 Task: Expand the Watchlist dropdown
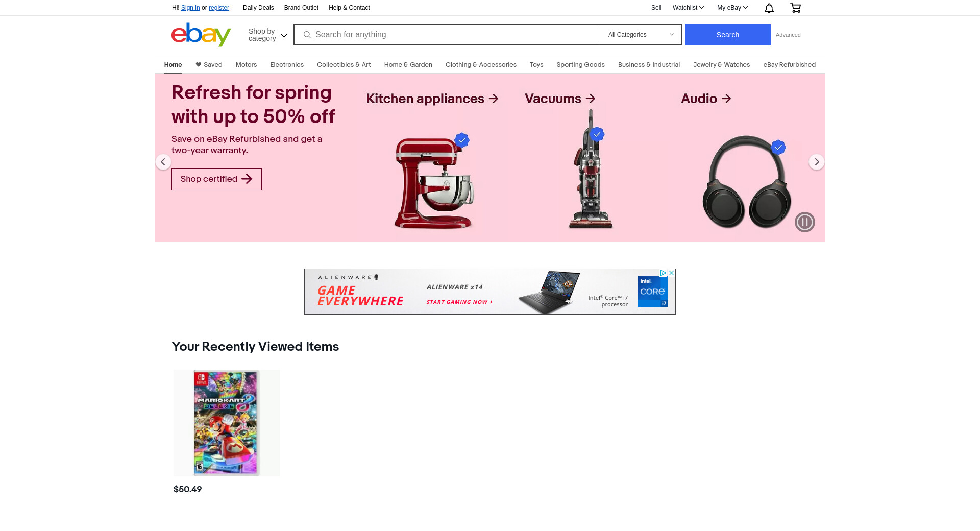point(688,8)
